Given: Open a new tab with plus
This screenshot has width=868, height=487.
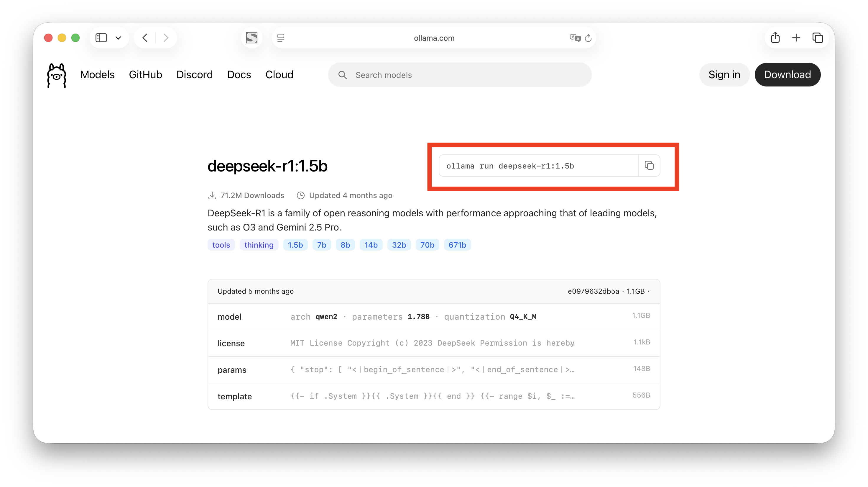Looking at the screenshot, I should coord(796,37).
